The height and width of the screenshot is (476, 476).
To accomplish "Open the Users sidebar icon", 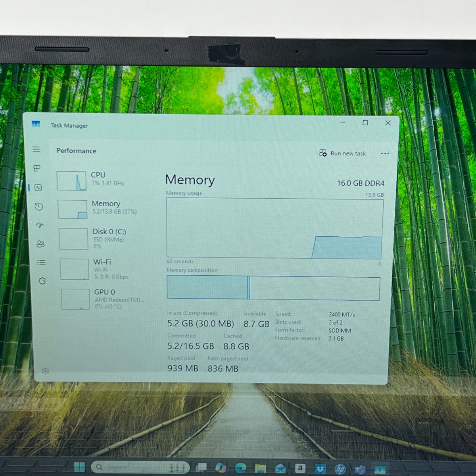I will 40,244.
